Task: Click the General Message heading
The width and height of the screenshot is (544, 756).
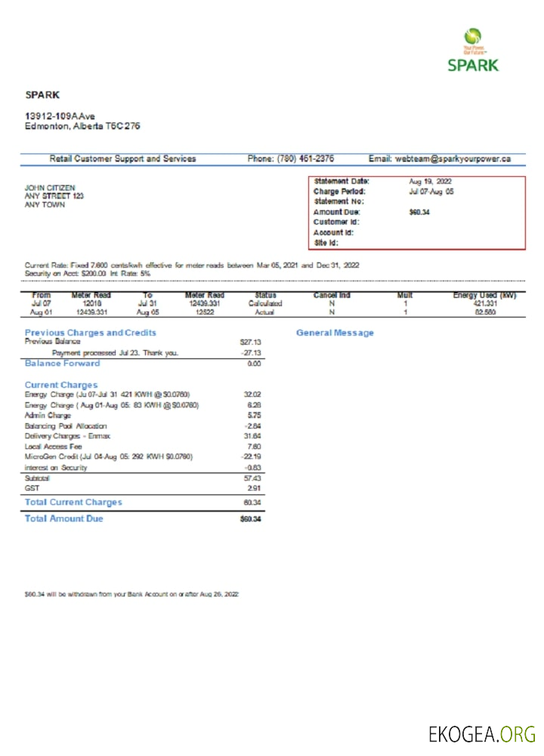Action: (335, 333)
